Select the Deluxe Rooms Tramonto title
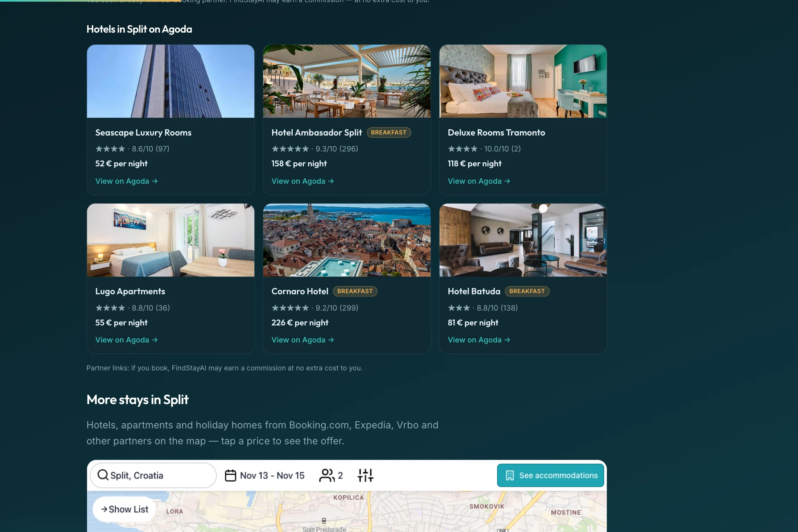The height and width of the screenshot is (532, 798). (x=496, y=133)
